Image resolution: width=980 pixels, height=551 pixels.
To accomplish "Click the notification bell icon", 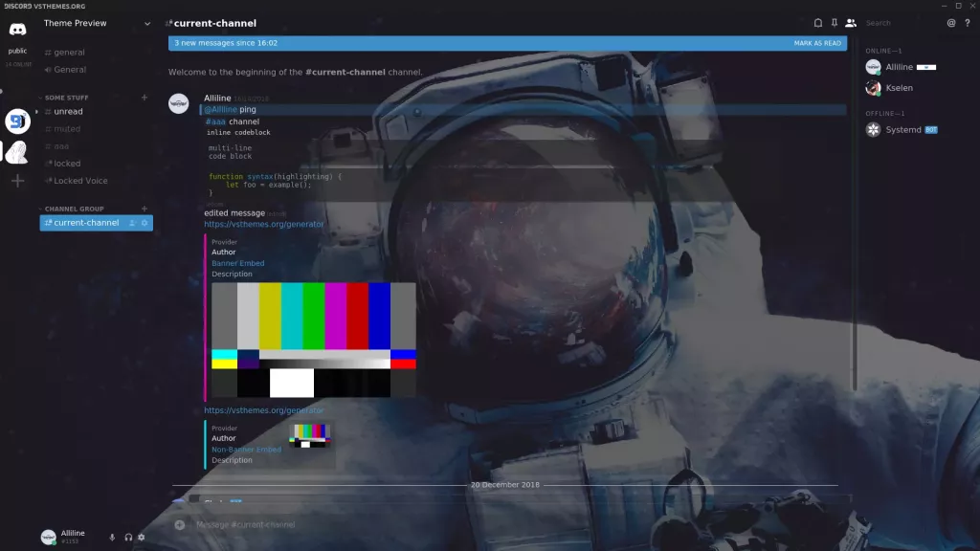I will (818, 22).
